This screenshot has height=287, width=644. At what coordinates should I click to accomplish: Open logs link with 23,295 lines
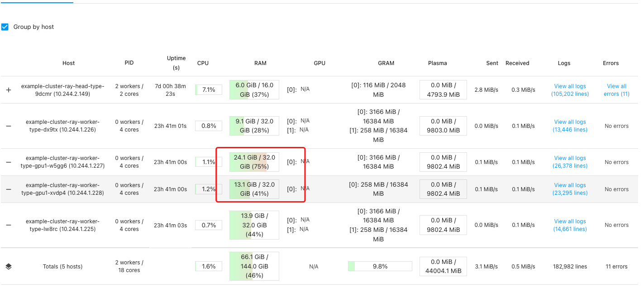click(570, 189)
